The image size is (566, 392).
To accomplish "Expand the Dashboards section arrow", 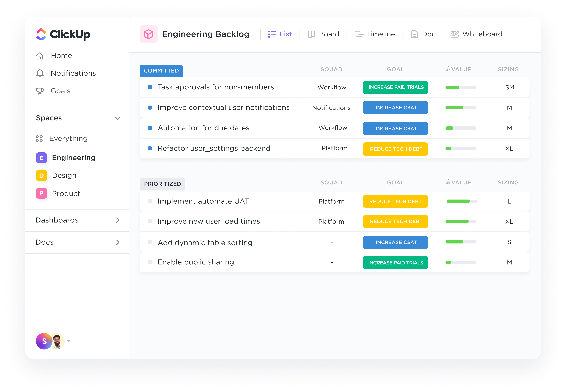I will 118,220.
